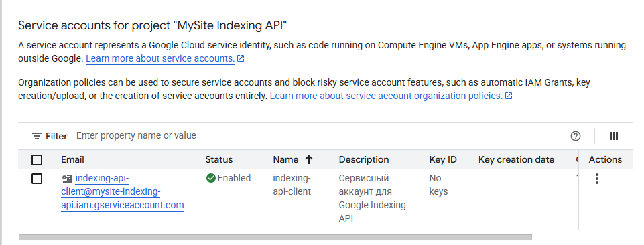Tick the select-all header checkbox
Screen dimensions: 644x245
[37, 159]
